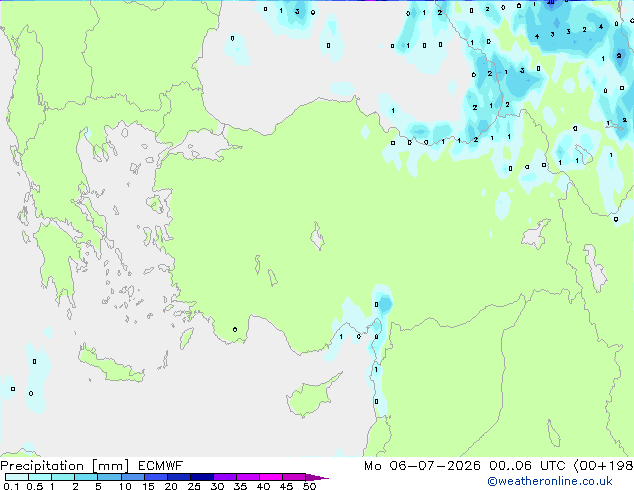Select the 15–20 mm legend color swatch
The width and height of the screenshot is (634, 490).
155,477
